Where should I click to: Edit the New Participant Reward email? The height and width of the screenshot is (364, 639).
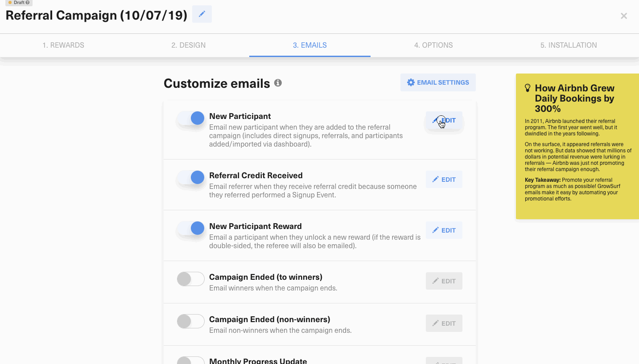[x=444, y=230]
